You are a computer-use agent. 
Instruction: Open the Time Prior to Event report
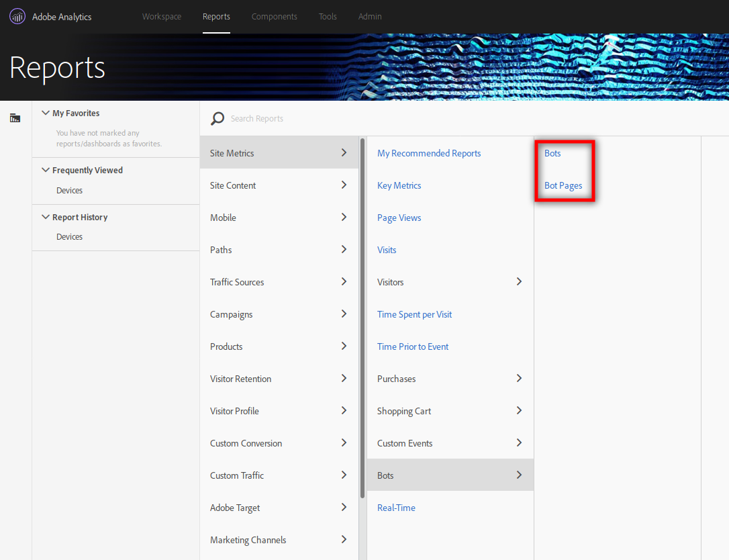(413, 346)
